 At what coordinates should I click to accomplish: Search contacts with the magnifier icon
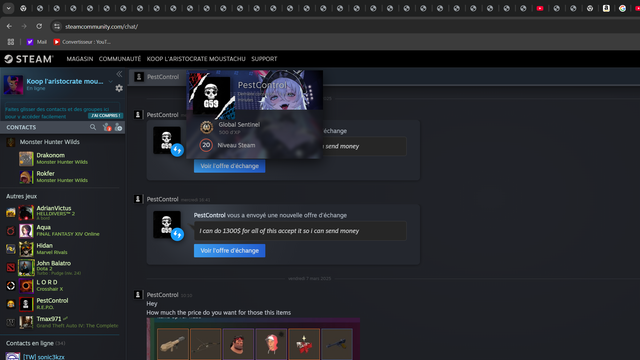pos(93,127)
